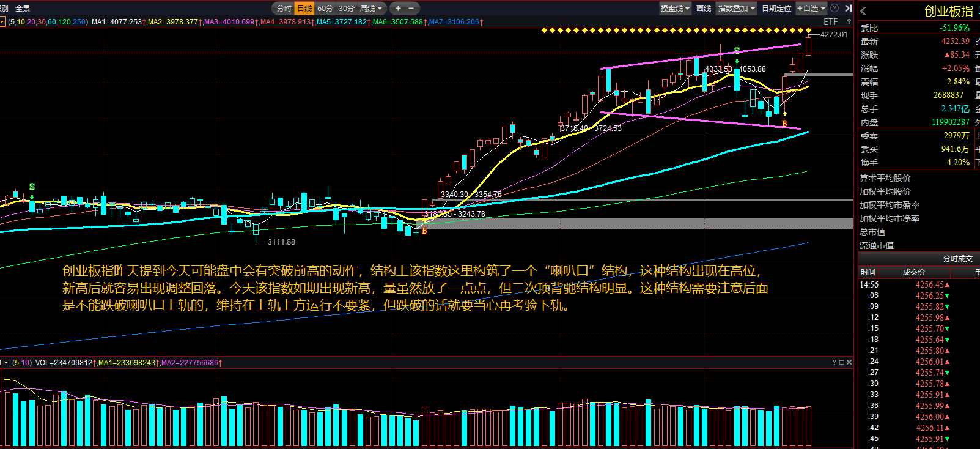
Task: Click the orange analysis annotation text
Action: (x=415, y=288)
